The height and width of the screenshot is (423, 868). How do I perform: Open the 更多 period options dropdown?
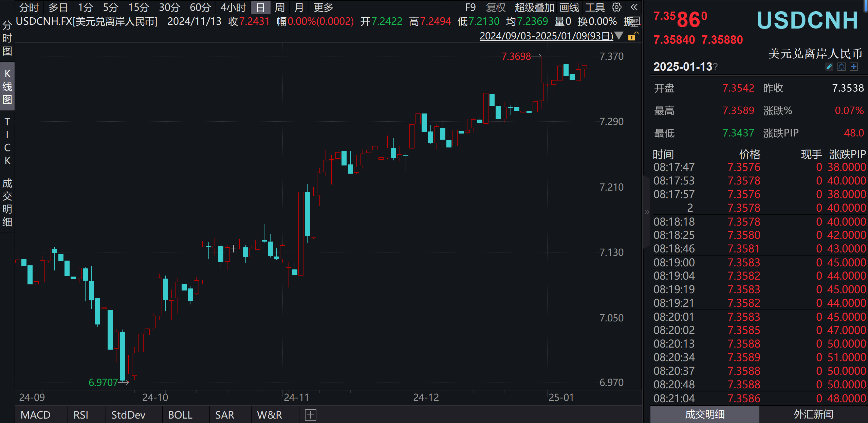[x=323, y=7]
